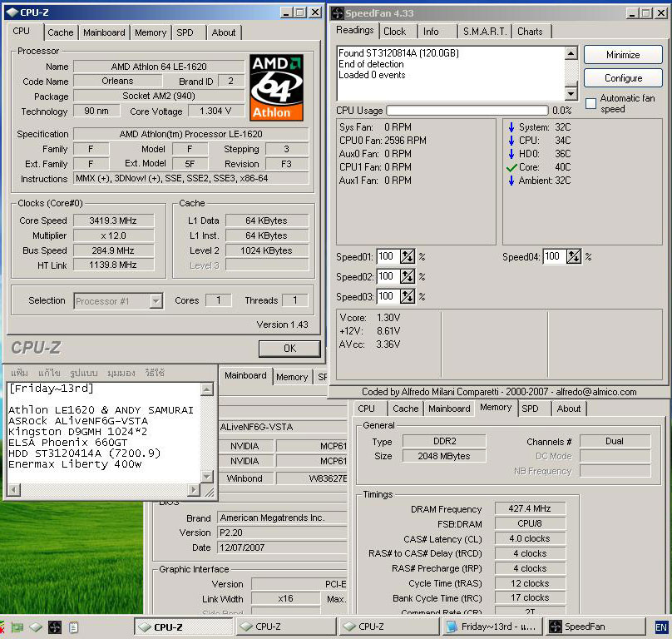Viewport: 672px width, 639px height.
Task: Click the notepad icon in quick launch
Action: click(73, 627)
